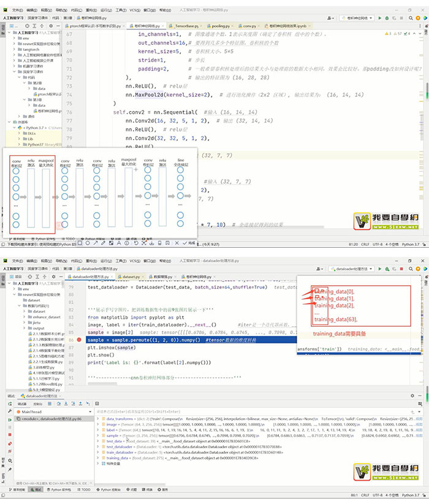Open View Breakpoints red dots icon
This screenshot has width=429, height=504.
tap(10, 443)
